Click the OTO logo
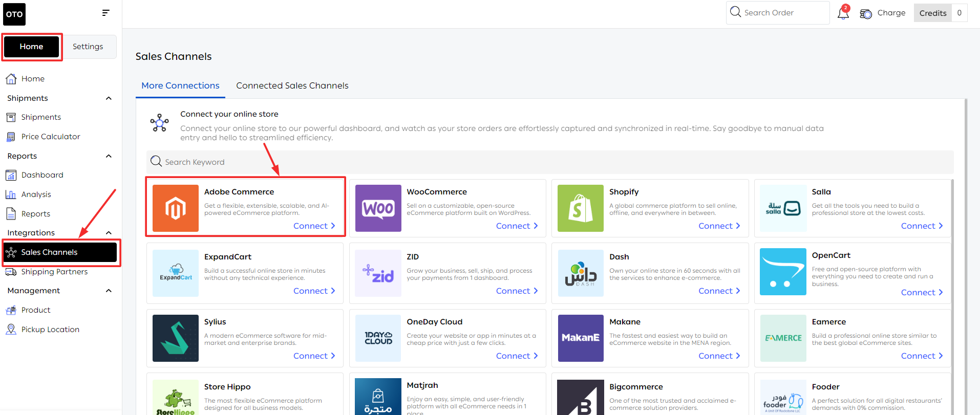 [14, 14]
